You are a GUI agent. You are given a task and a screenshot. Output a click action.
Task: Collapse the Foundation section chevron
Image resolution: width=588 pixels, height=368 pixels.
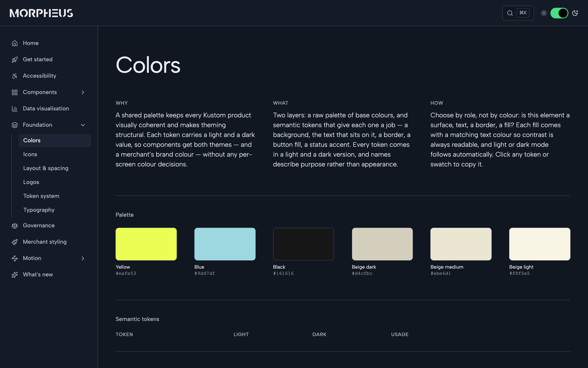(x=83, y=125)
